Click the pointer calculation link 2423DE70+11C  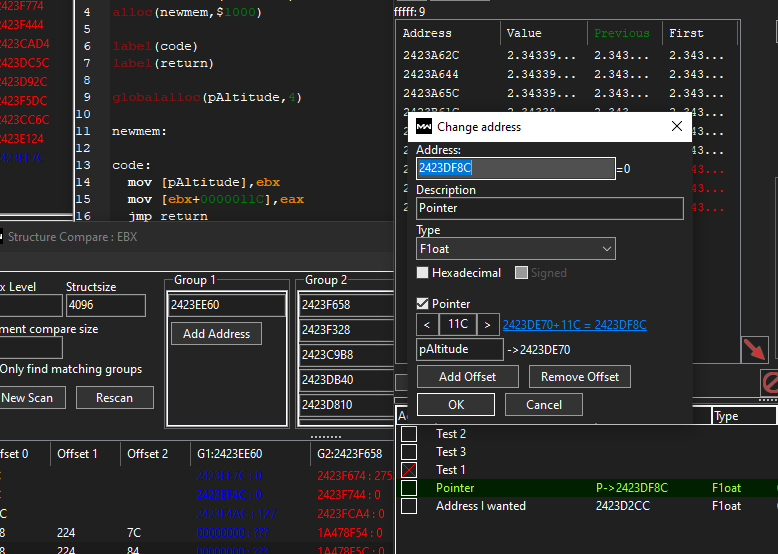(x=574, y=325)
